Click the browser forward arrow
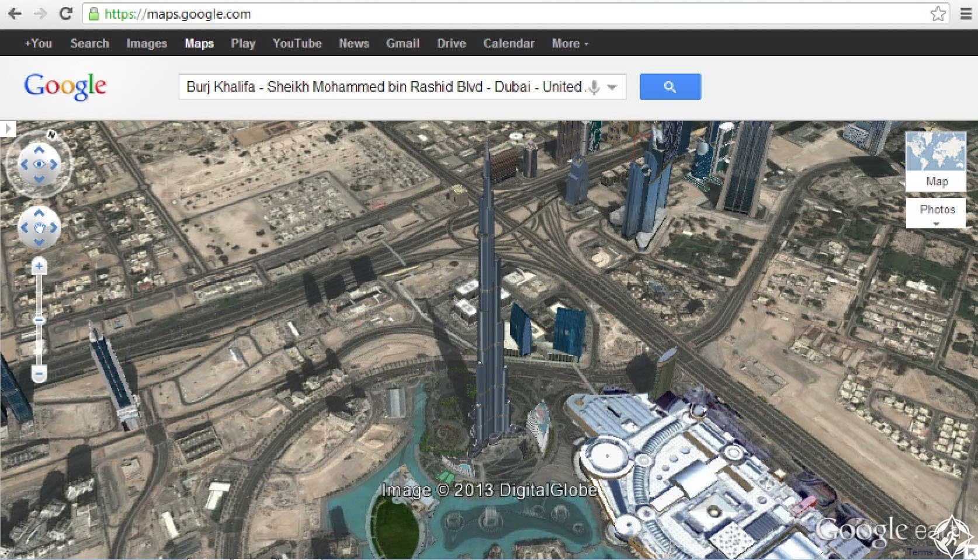978x560 pixels. (40, 13)
